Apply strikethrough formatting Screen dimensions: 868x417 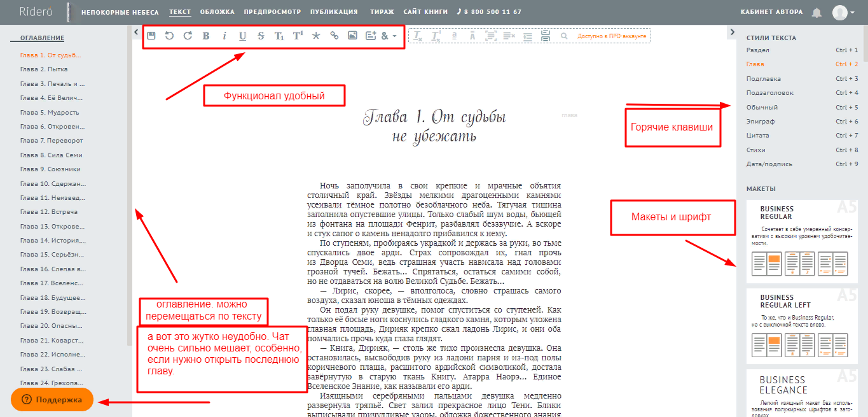[261, 36]
